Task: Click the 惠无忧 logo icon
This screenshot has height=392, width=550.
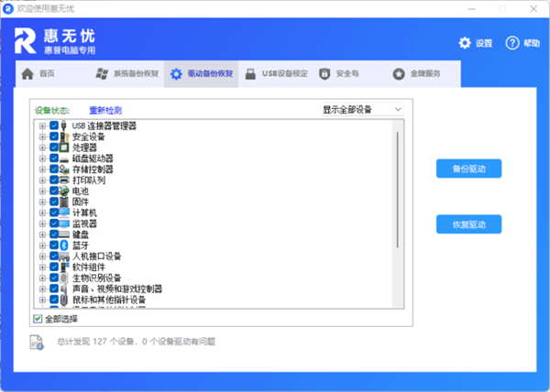Action: [x=27, y=40]
